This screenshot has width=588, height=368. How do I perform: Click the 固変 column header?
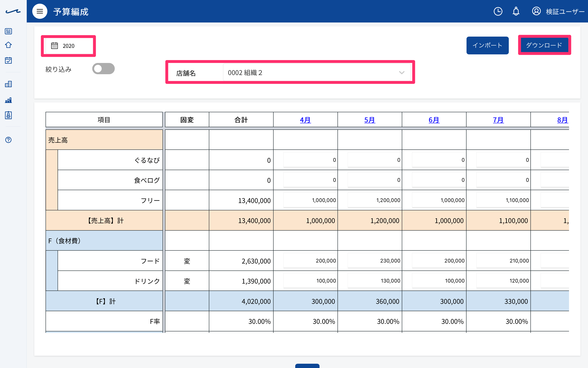(x=187, y=120)
